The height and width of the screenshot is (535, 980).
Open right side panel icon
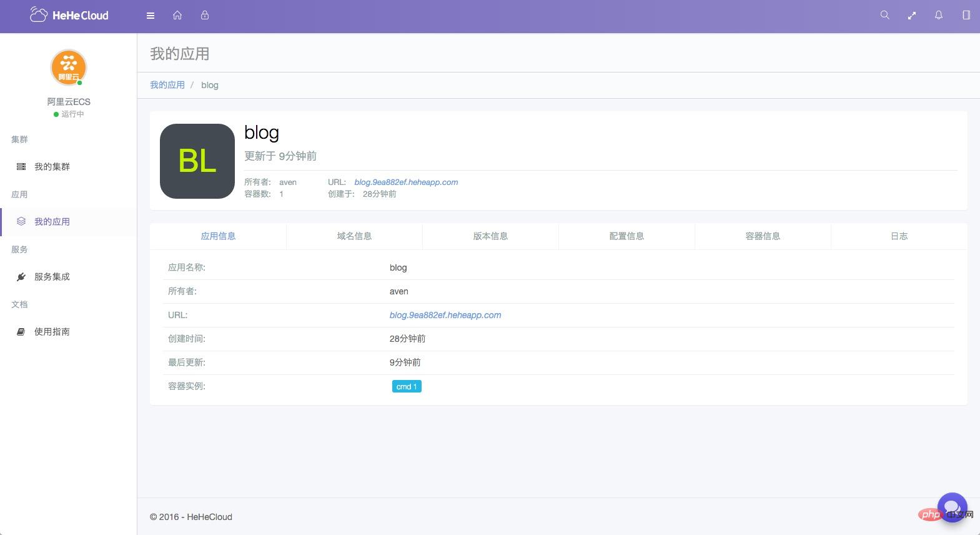(966, 16)
